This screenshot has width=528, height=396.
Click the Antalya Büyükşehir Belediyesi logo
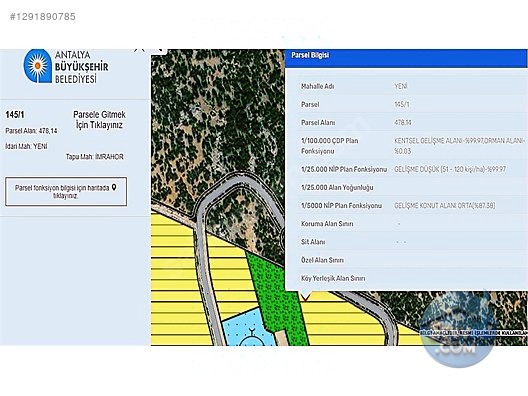(66, 66)
